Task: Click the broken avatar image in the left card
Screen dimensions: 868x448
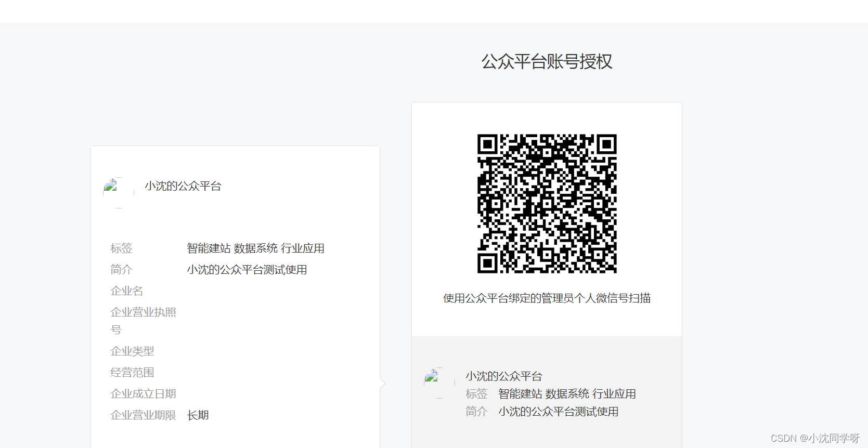Action: pos(119,193)
